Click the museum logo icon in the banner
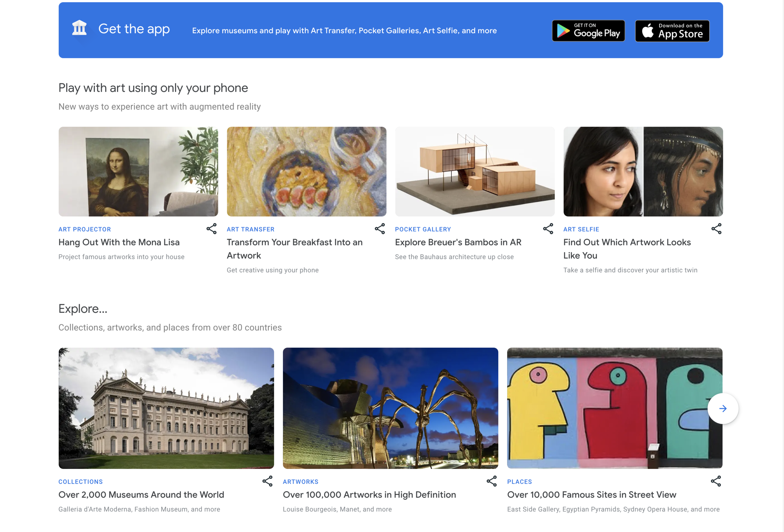Image resolution: width=784 pixels, height=532 pixels. click(x=79, y=28)
